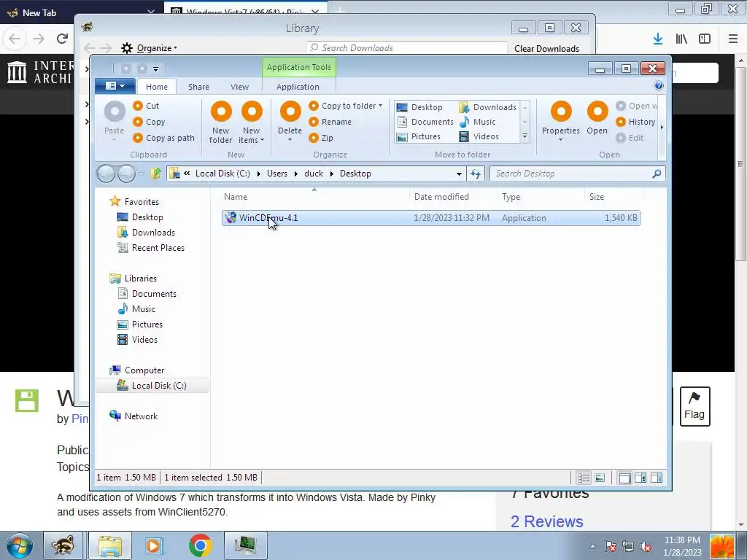Switch to the Share ribbon tab
Viewport: 747px width, 560px height.
(198, 87)
